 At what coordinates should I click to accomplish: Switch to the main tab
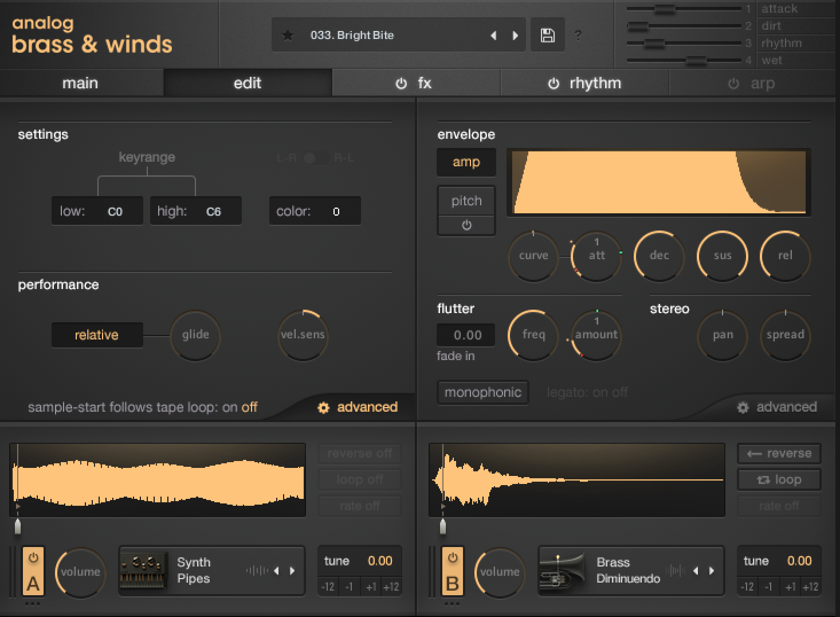(80, 83)
